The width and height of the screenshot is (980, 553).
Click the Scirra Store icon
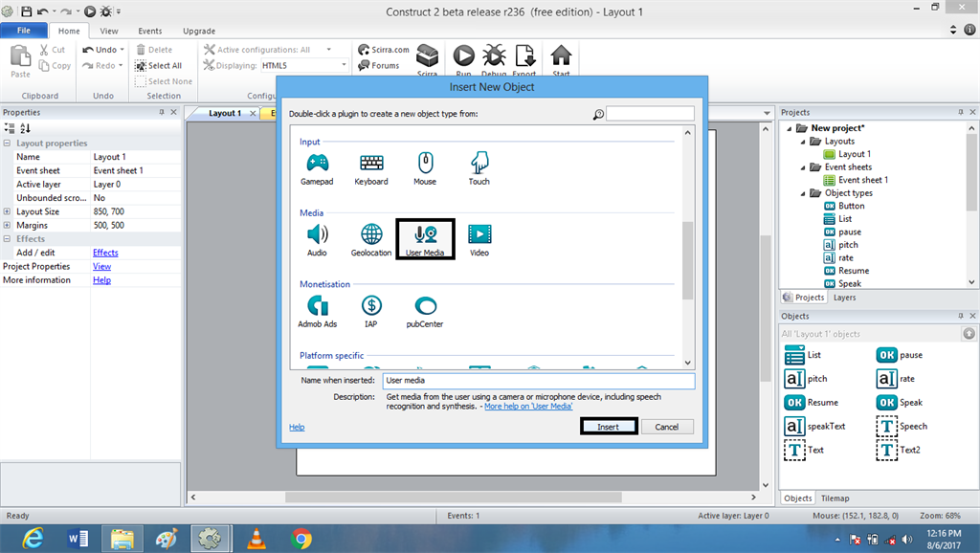tap(428, 55)
